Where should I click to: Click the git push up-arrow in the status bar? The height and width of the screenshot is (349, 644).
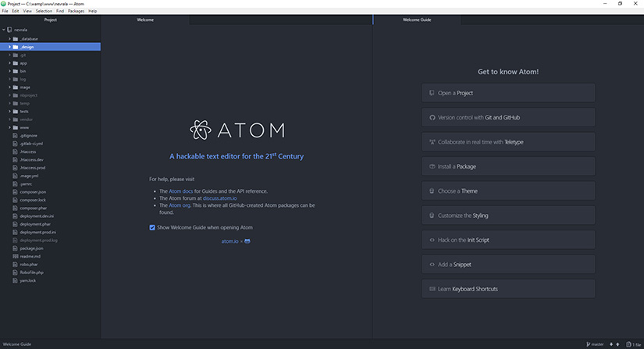point(617,344)
